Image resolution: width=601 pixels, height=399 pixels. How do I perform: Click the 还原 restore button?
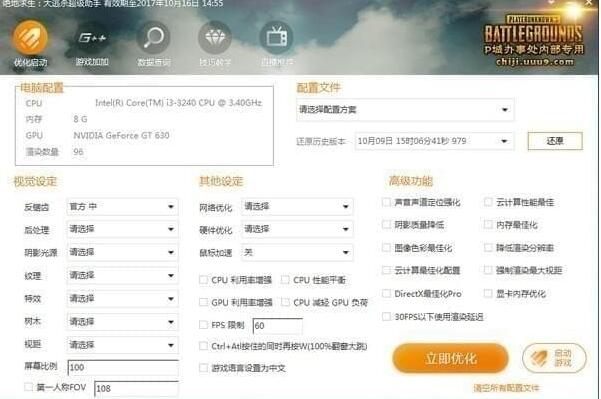click(555, 141)
